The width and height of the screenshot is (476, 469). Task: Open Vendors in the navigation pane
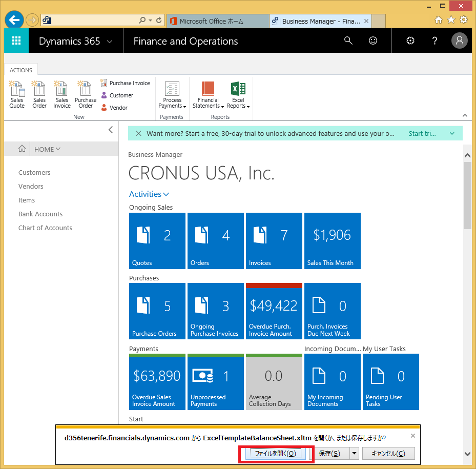(31, 186)
